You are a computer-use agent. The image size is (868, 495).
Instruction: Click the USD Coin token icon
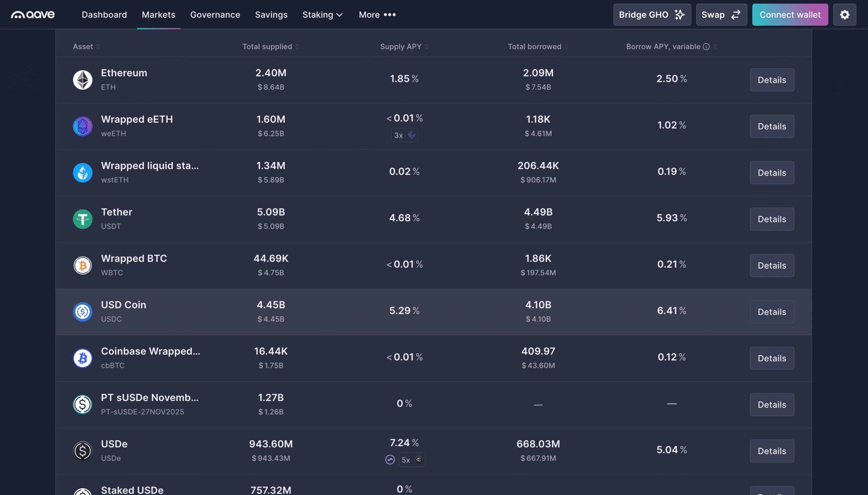83,312
